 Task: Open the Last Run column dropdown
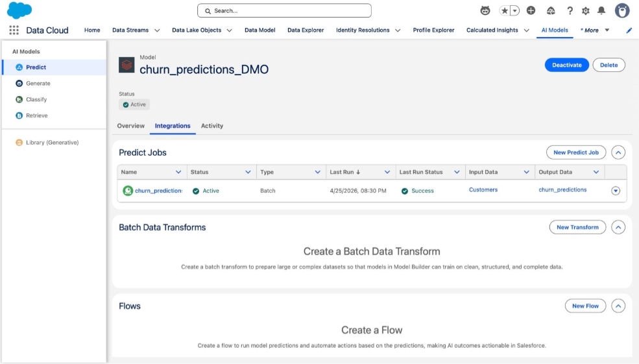click(387, 172)
